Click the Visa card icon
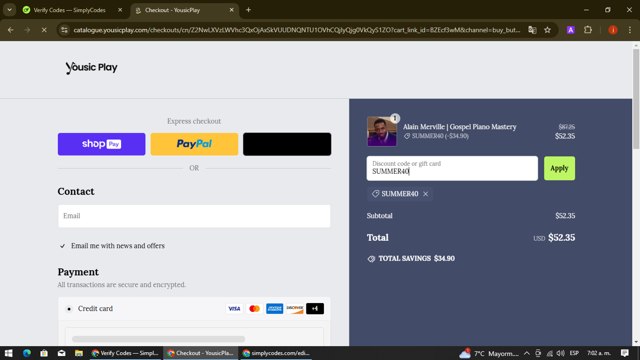 click(234, 309)
